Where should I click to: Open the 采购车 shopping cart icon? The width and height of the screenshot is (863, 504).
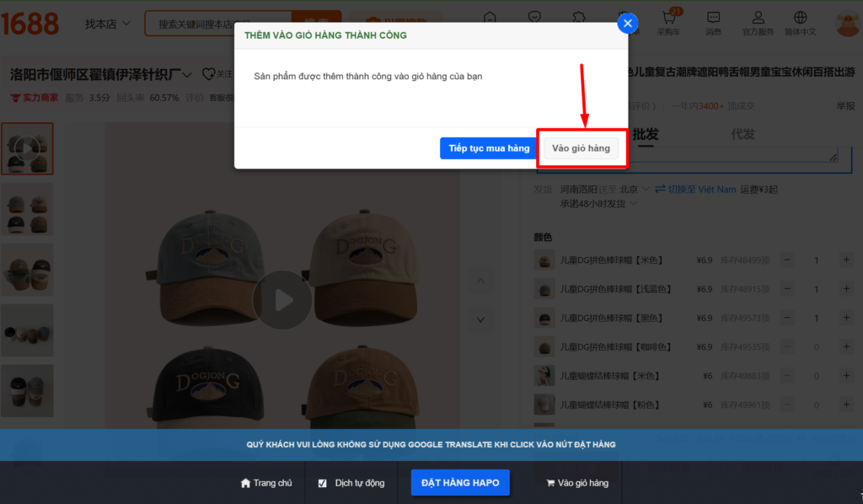668,22
